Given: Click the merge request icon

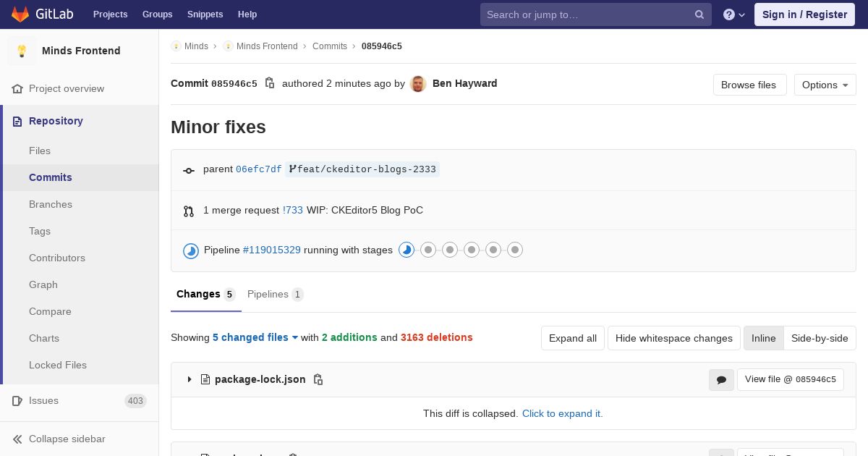Looking at the screenshot, I should pyautogui.click(x=189, y=211).
